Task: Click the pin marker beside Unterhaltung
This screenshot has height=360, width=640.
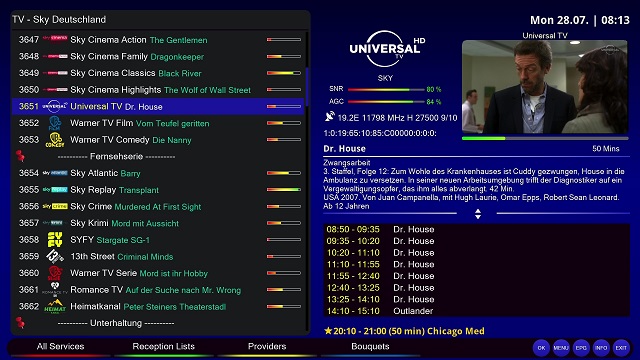Action: point(20,322)
